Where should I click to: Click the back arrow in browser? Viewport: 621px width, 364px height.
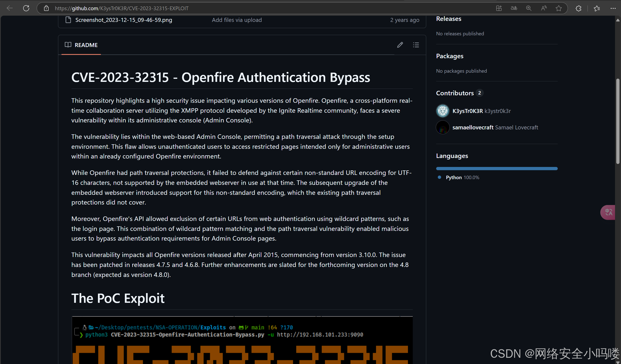click(x=10, y=8)
